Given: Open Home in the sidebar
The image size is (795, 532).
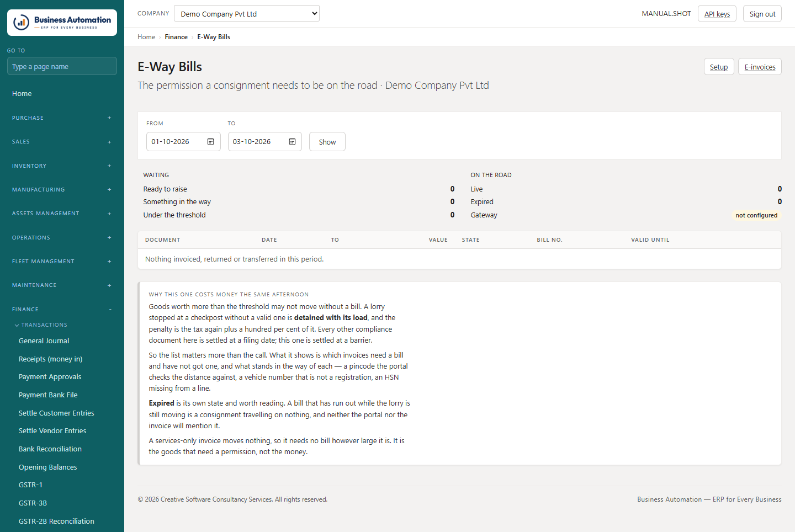Looking at the screenshot, I should 22,94.
